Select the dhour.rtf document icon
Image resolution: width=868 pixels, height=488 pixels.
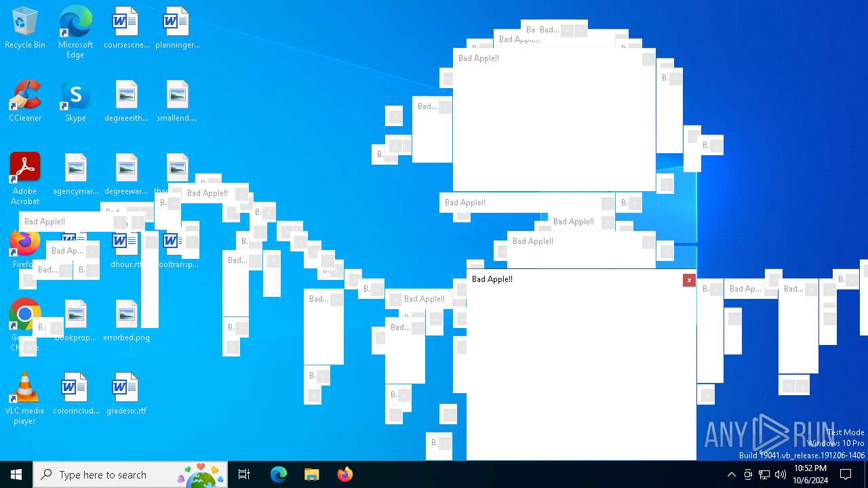pyautogui.click(x=126, y=248)
